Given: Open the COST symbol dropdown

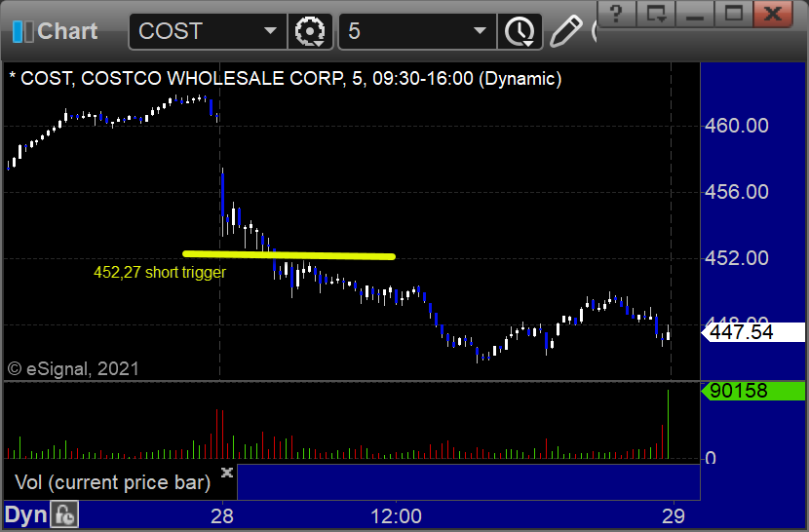Looking at the screenshot, I should tap(270, 31).
